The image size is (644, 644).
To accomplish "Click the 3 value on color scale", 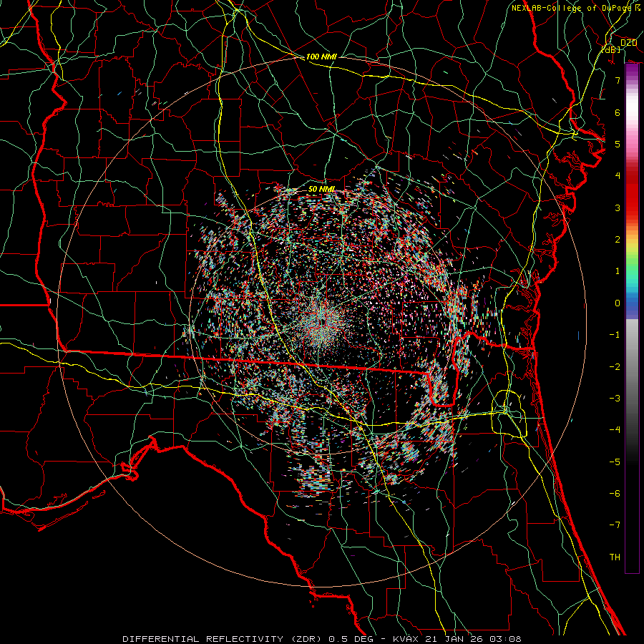I will tap(618, 208).
